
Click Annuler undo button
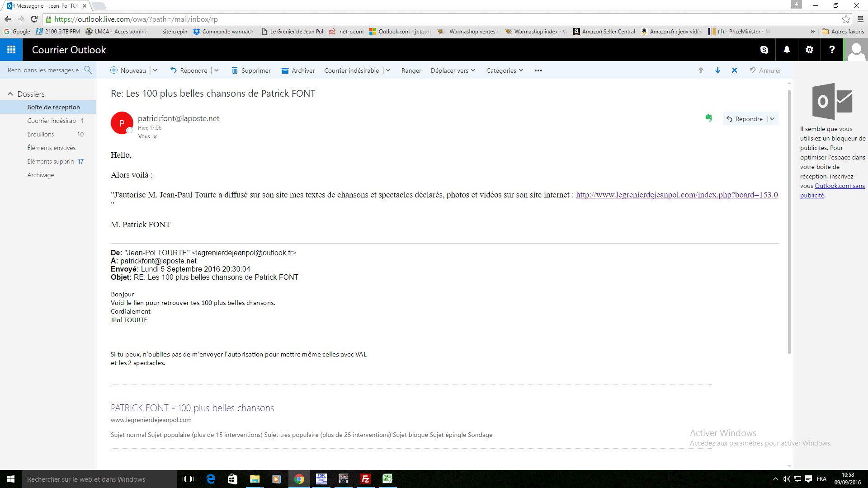point(765,70)
